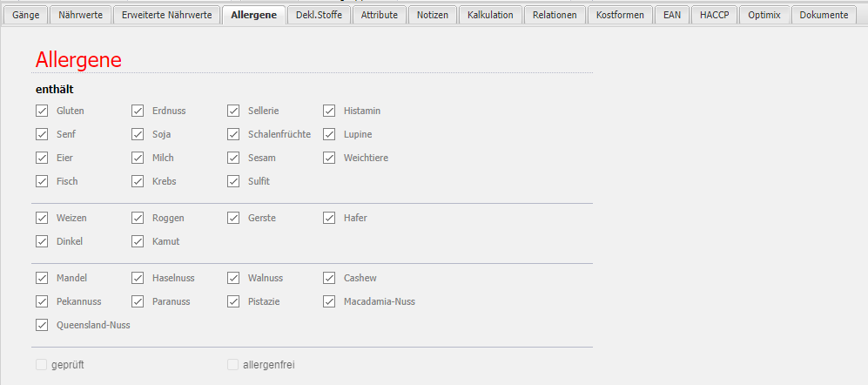This screenshot has height=385, width=868.
Task: Toggle the Macadamia-Nuss checkbox
Action: [x=329, y=301]
